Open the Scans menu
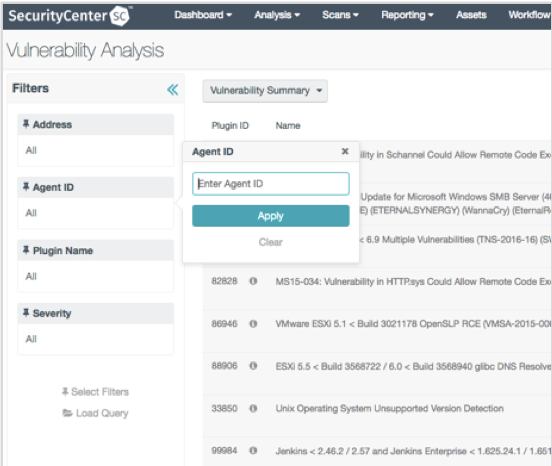The height and width of the screenshot is (466, 552). [x=340, y=15]
